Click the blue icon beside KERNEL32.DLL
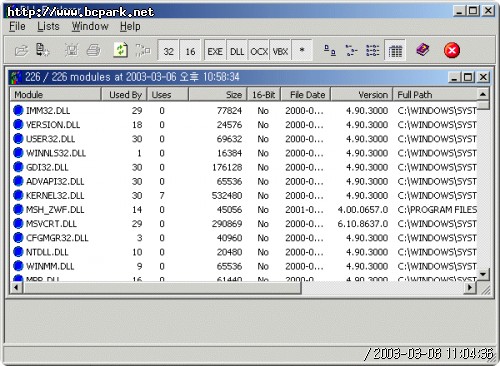This screenshot has width=500, height=366. click(18, 195)
